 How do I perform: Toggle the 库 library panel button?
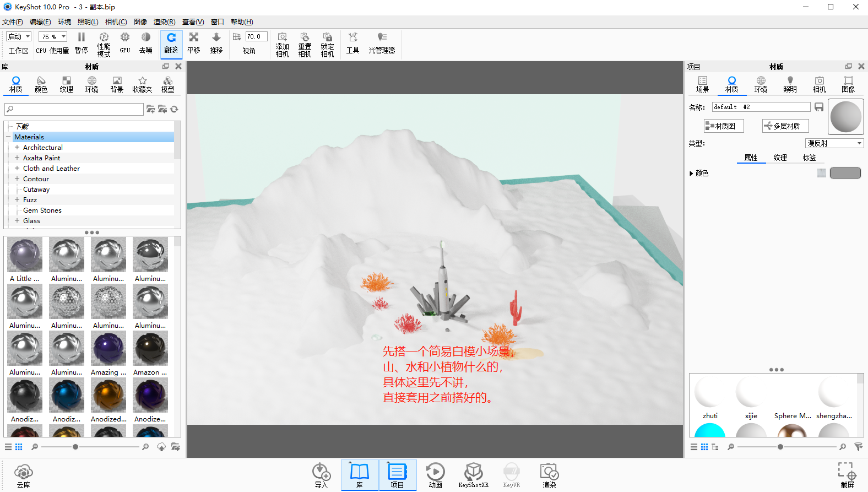[360, 475]
